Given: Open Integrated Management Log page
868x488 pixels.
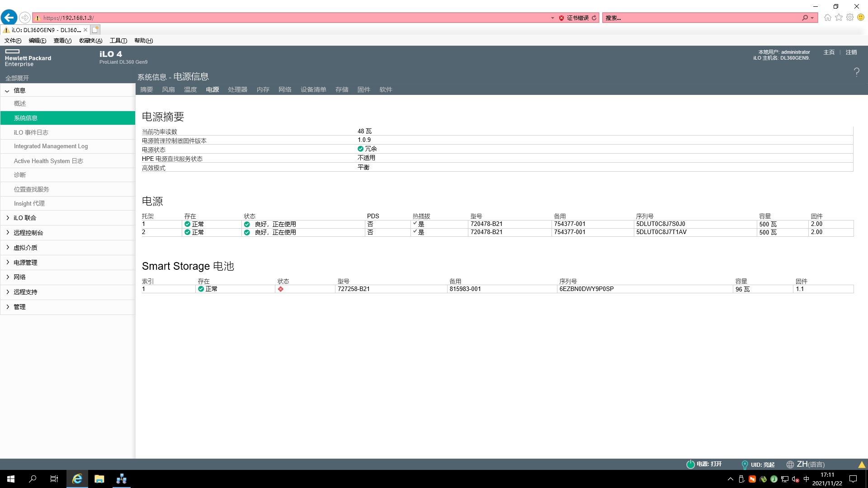Looking at the screenshot, I should pyautogui.click(x=51, y=146).
